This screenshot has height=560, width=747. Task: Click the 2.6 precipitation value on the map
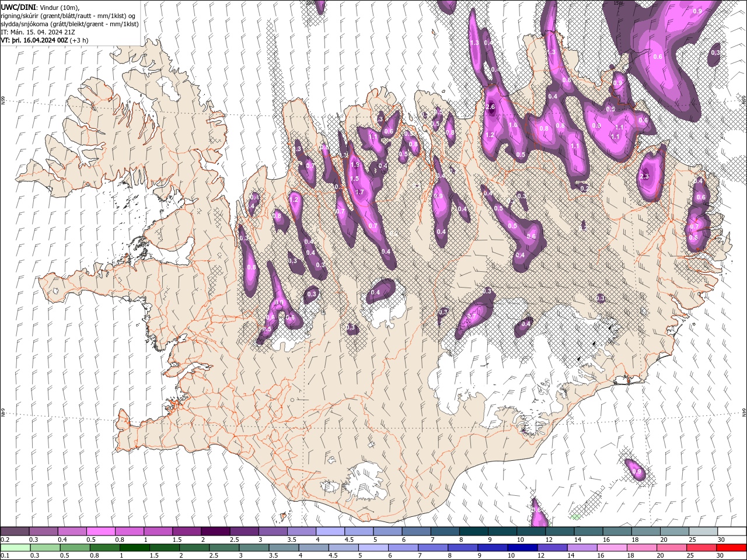[490, 107]
